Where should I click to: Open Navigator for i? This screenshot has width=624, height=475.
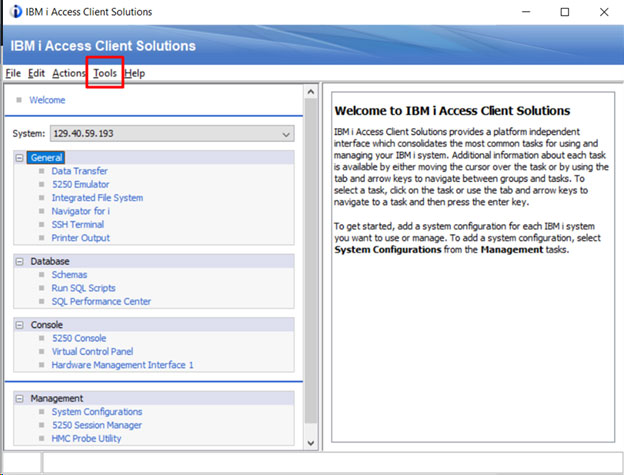click(81, 211)
